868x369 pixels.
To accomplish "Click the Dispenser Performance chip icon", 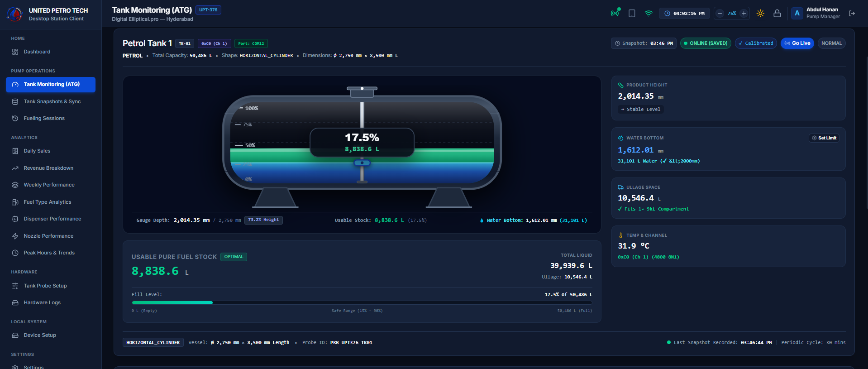I will point(15,219).
